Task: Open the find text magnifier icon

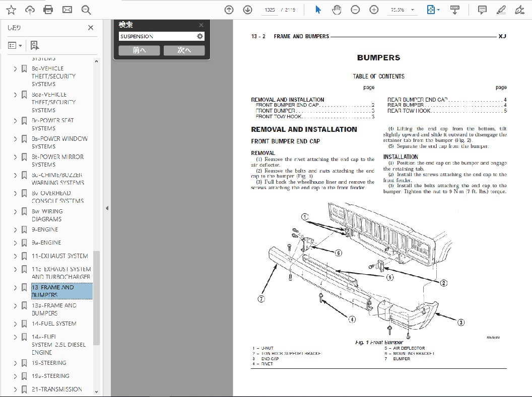Action: click(86, 10)
